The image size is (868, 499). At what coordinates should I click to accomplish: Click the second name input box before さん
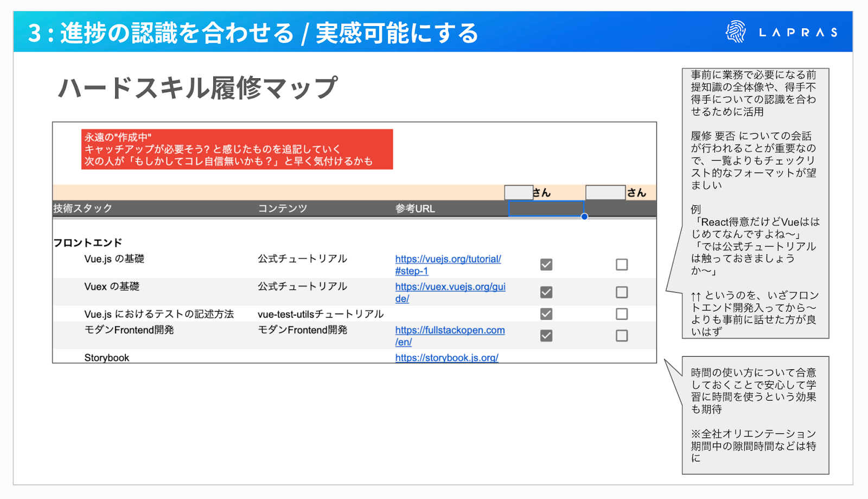click(x=605, y=192)
